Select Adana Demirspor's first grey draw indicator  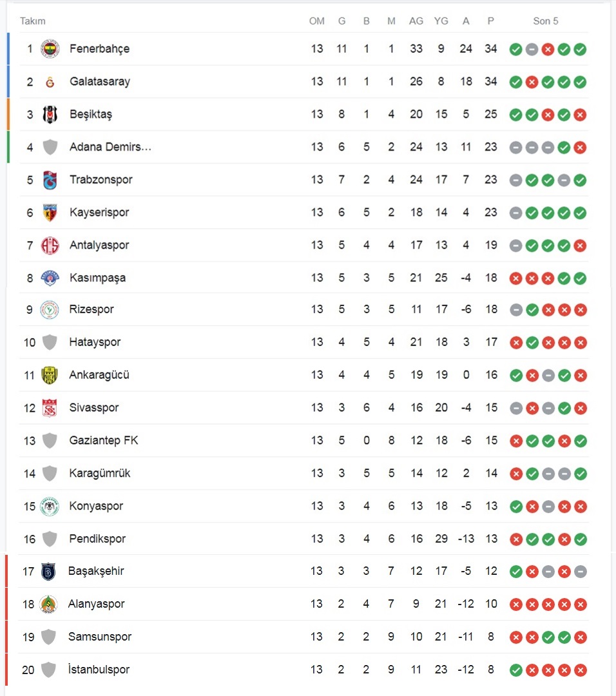515,148
